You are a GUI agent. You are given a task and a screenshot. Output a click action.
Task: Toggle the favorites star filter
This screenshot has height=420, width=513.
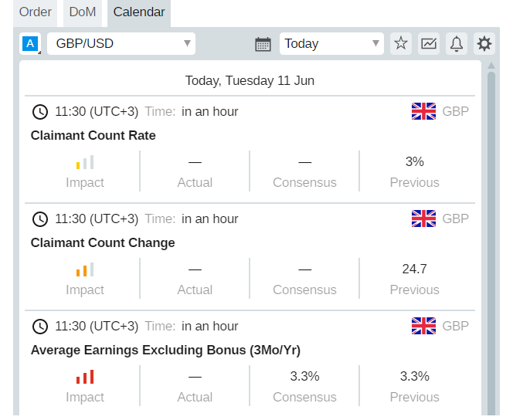coord(401,43)
